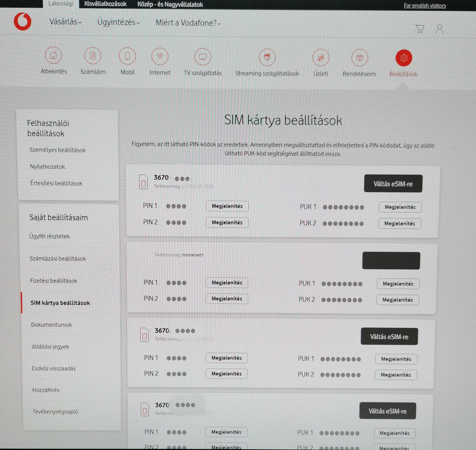Image resolution: width=476 pixels, height=450 pixels.
Task: Show PUK 2 of the Homenet+ card
Action: click(x=398, y=300)
